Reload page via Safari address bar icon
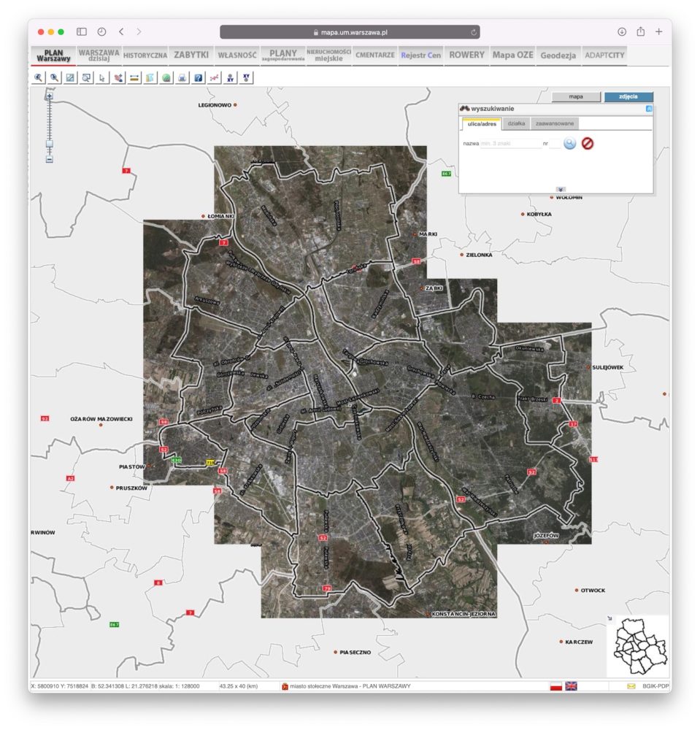This screenshot has height=730, width=700. coord(474,32)
